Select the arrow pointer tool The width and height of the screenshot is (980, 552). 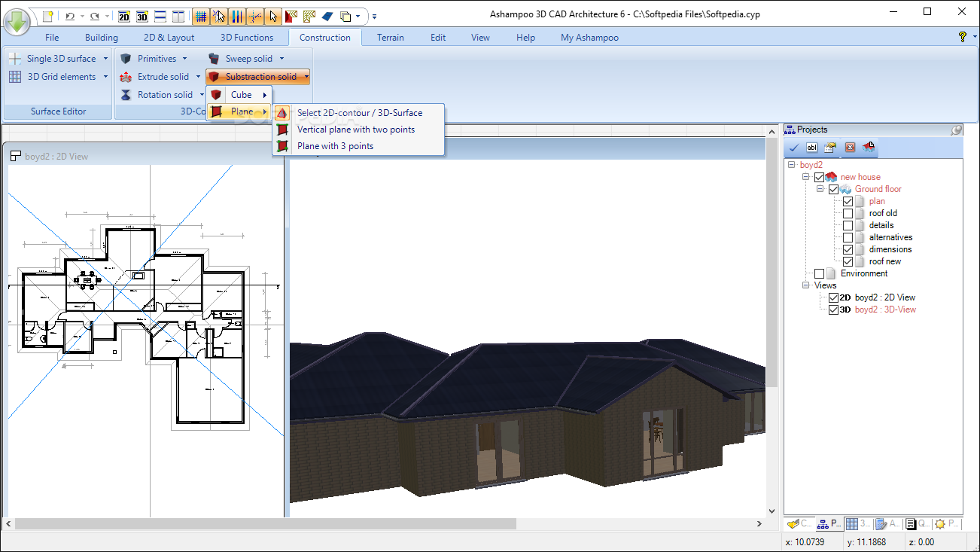click(273, 16)
